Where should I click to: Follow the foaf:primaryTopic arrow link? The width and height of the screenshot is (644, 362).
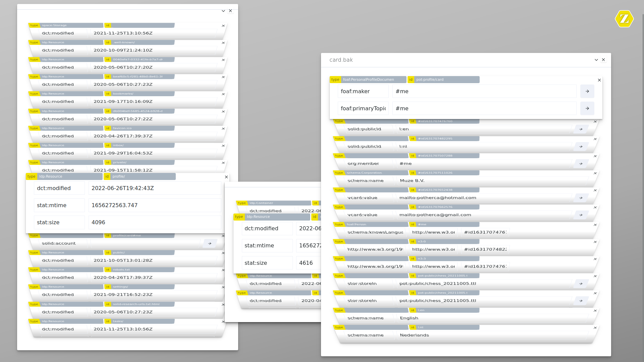[587, 108]
